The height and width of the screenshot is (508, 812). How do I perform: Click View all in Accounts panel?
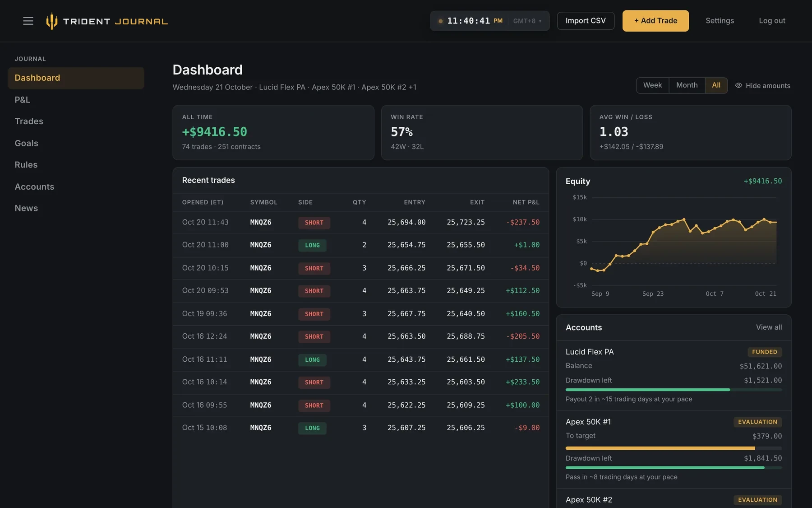769,327
